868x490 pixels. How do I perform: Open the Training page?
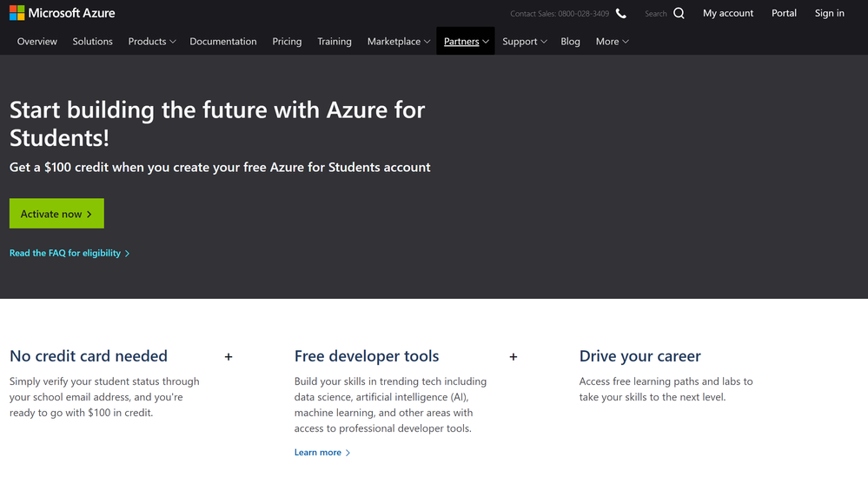click(x=335, y=42)
